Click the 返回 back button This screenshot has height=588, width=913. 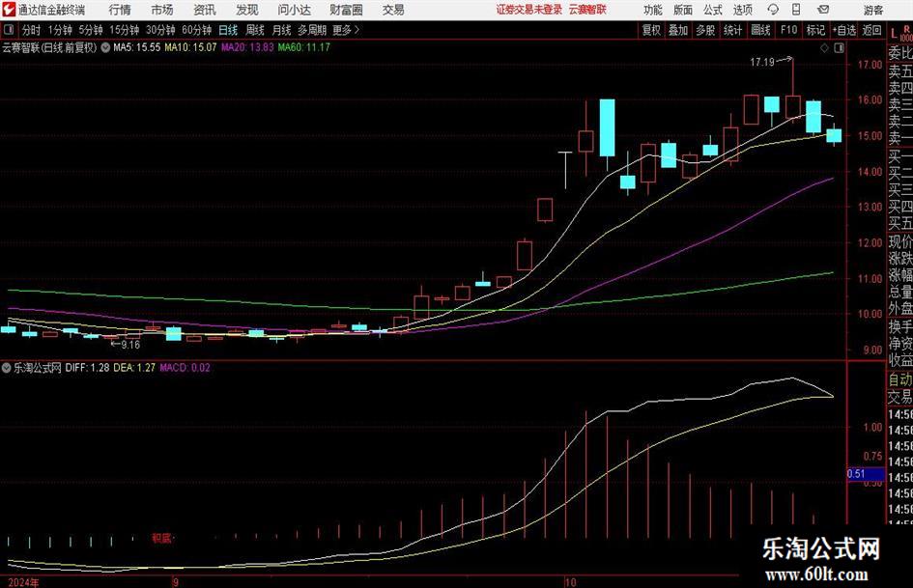pyautogui.click(x=871, y=30)
